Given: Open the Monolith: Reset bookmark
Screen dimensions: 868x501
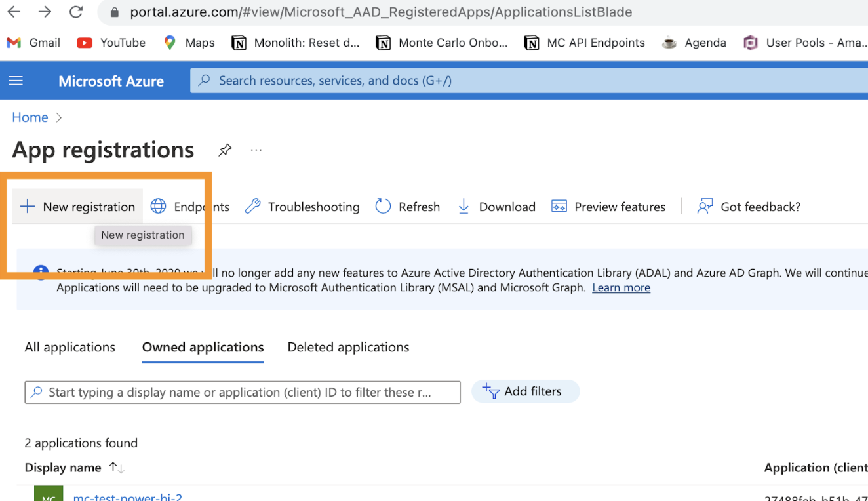Looking at the screenshot, I should [296, 43].
